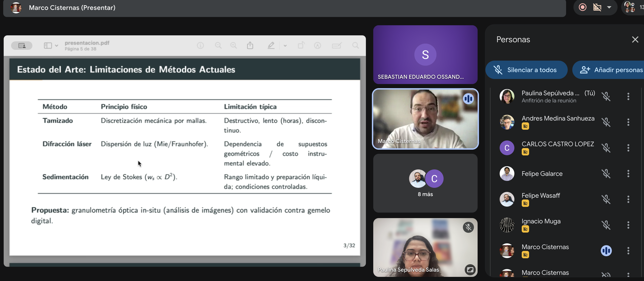Click Silenciar a todos button
Screen dimensions: 644x281
click(526, 70)
